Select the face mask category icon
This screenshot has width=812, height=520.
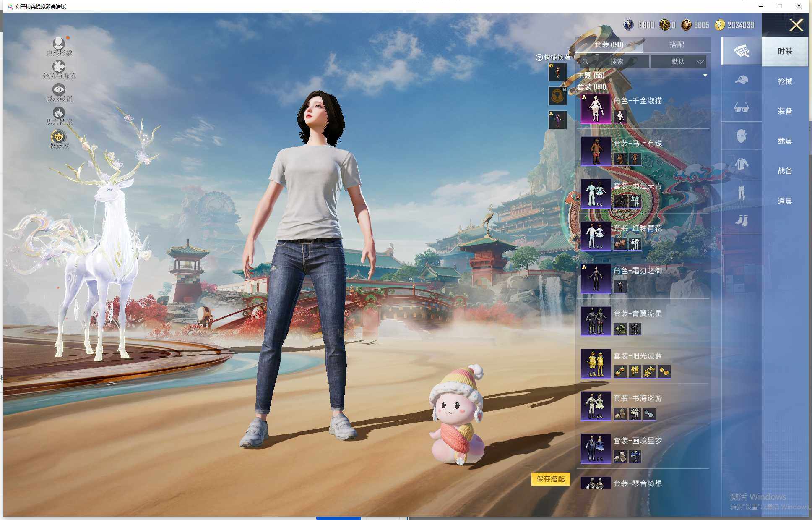coord(741,136)
